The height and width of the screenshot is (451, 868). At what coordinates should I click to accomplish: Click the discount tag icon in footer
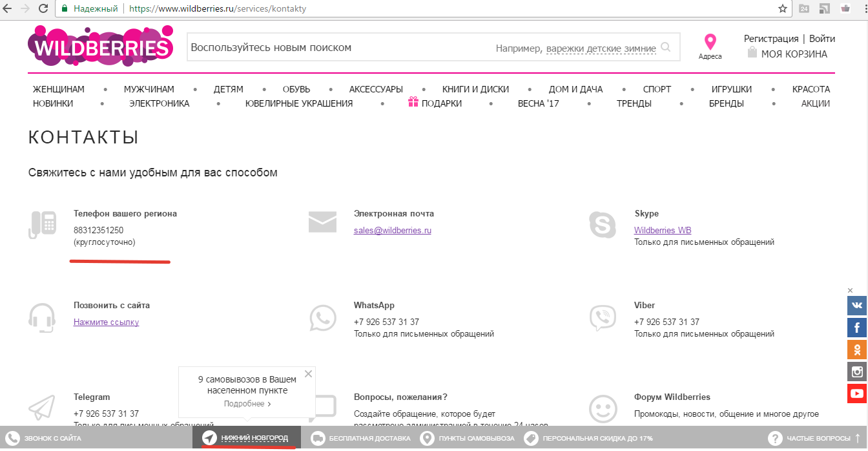[531, 438]
